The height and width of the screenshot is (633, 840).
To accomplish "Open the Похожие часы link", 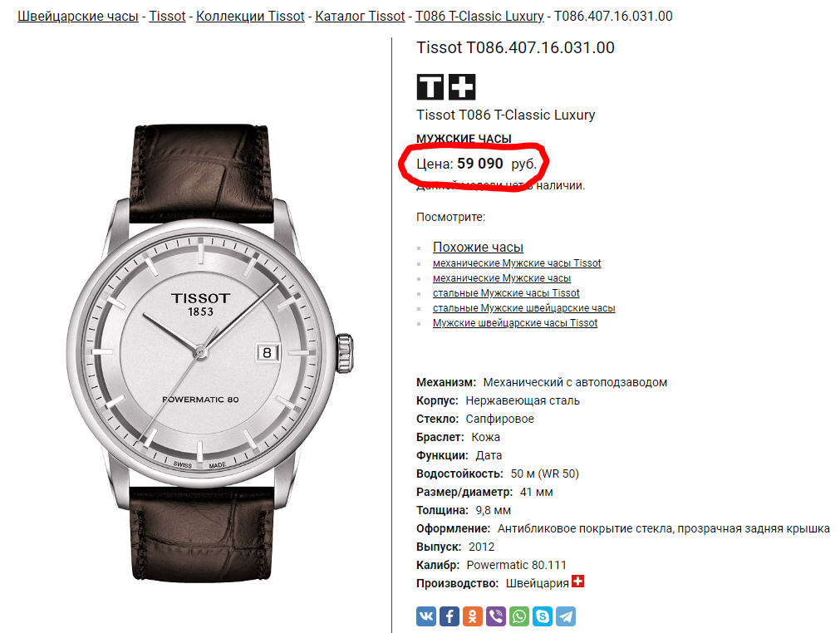I will click(478, 248).
